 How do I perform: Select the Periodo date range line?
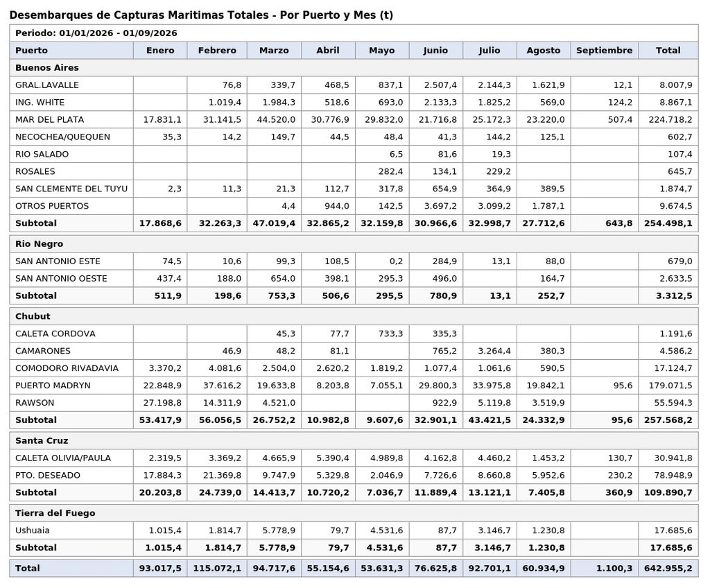(x=96, y=33)
